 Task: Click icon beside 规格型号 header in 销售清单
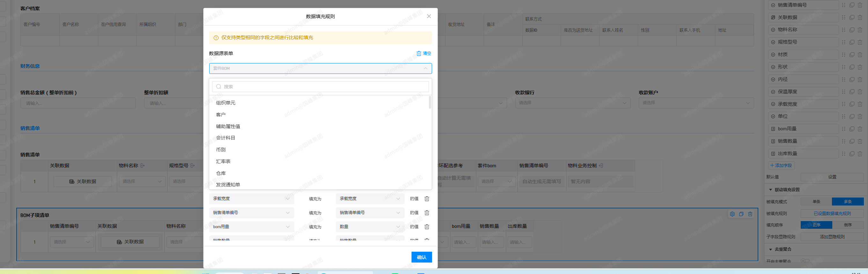[x=193, y=166]
